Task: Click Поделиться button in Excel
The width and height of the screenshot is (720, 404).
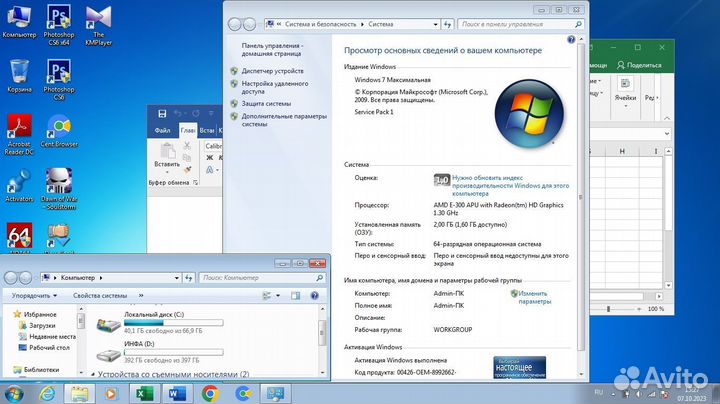Action: point(639,65)
